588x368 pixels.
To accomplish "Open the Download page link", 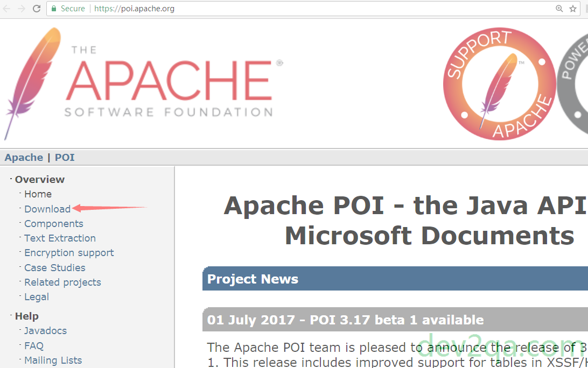I will (47, 209).
